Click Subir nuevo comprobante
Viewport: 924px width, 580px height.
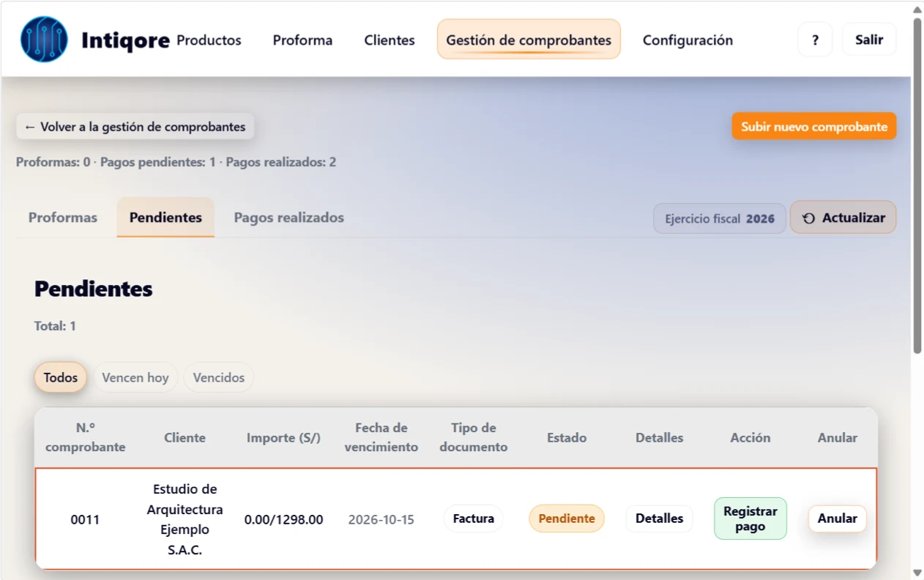(814, 127)
